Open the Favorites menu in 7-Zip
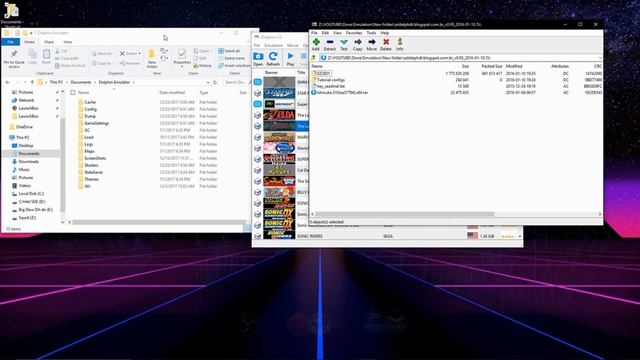 tap(354, 33)
